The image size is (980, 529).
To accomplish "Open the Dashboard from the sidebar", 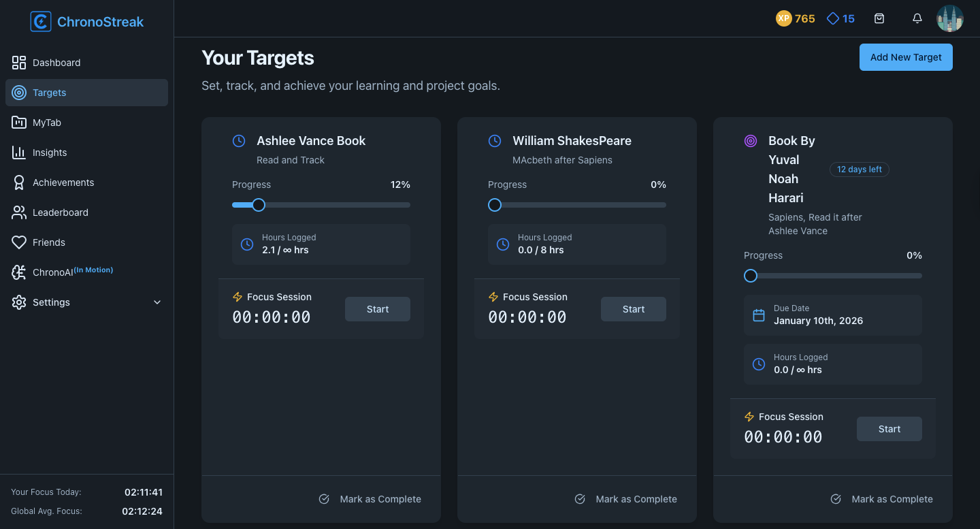I will point(56,63).
